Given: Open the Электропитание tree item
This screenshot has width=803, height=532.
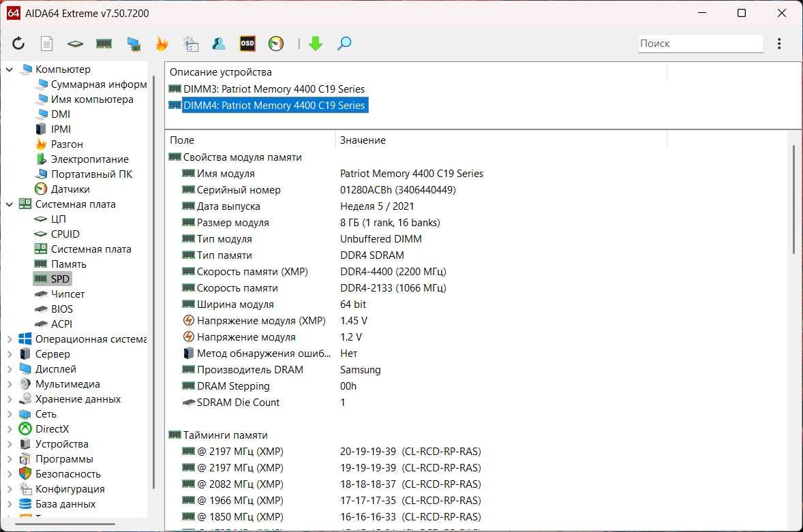Looking at the screenshot, I should [82, 159].
